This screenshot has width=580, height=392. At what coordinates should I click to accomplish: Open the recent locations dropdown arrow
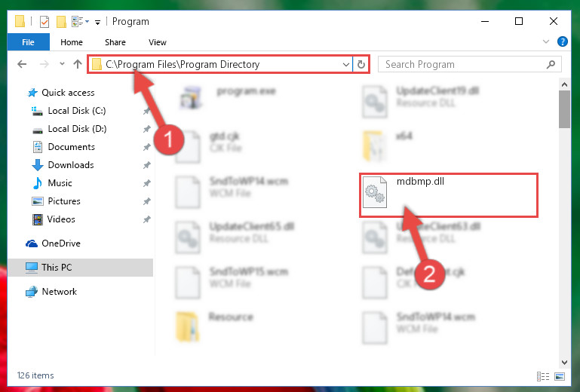[62, 64]
